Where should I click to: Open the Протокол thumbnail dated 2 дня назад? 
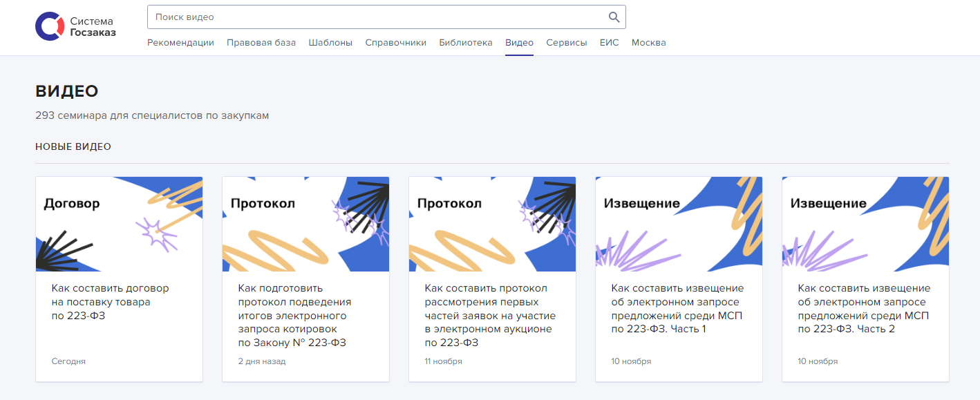(305, 224)
